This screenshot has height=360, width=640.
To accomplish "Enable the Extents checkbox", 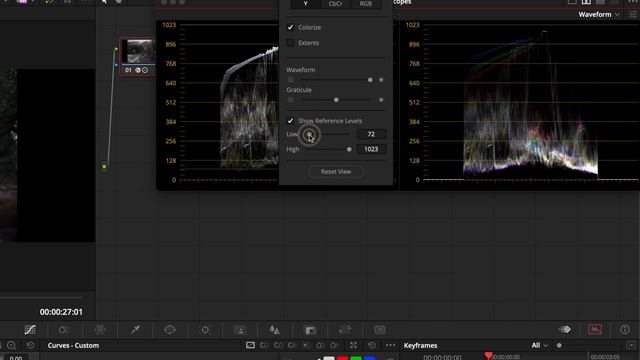I will pyautogui.click(x=290, y=43).
